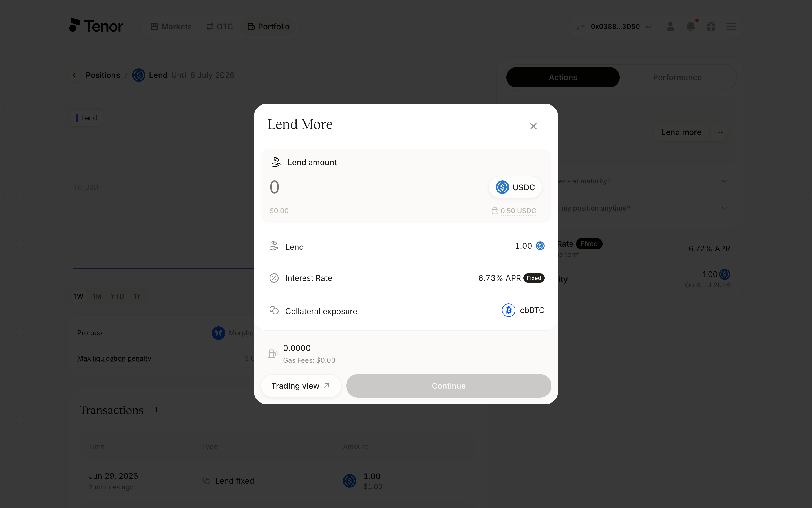This screenshot has height=508, width=812.
Task: Click the Max liquidation penalty label
Action: (x=114, y=358)
